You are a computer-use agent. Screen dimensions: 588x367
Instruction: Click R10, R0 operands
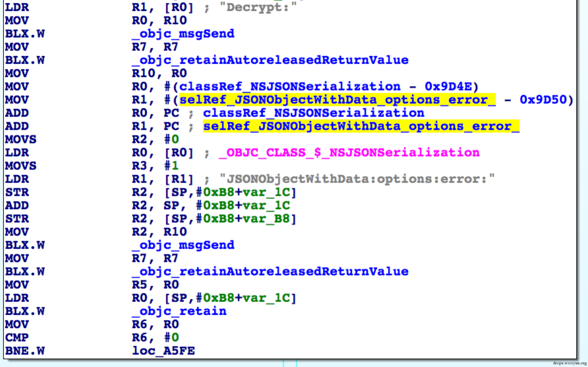tap(159, 73)
